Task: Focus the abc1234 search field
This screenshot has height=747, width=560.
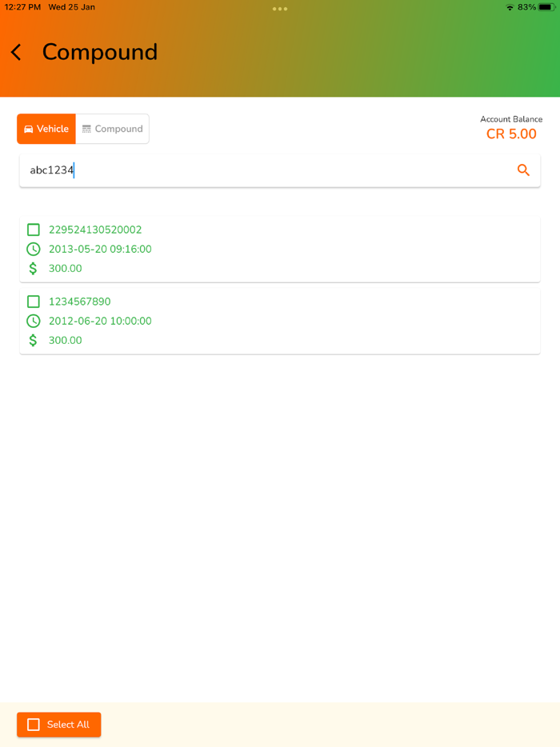Action: coord(264,170)
